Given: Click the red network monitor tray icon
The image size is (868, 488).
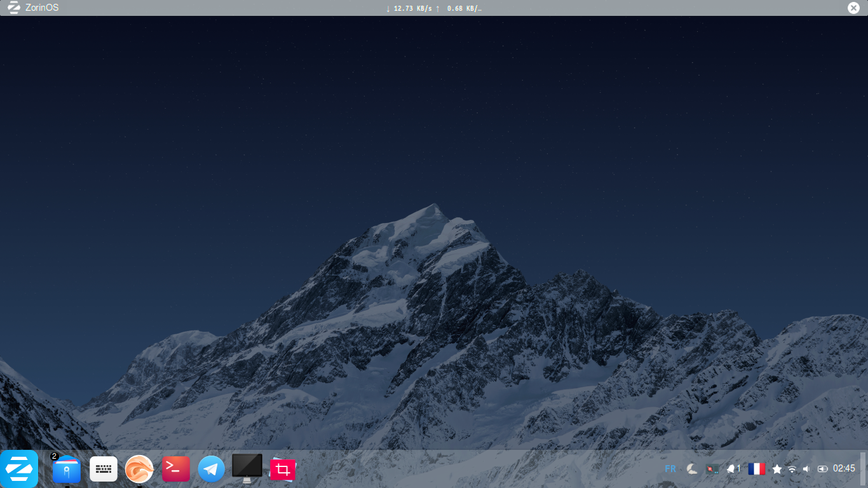Looking at the screenshot, I should pos(713,469).
